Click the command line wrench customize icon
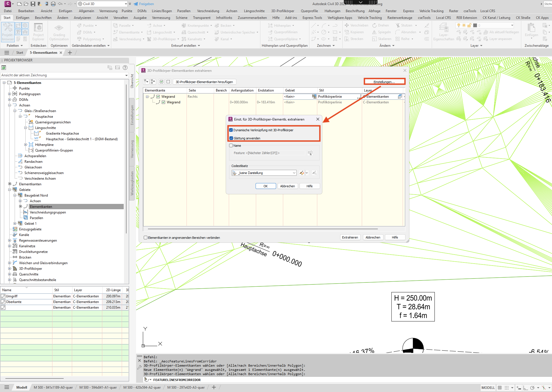Screen dimensions: 552x392 (x=139, y=367)
